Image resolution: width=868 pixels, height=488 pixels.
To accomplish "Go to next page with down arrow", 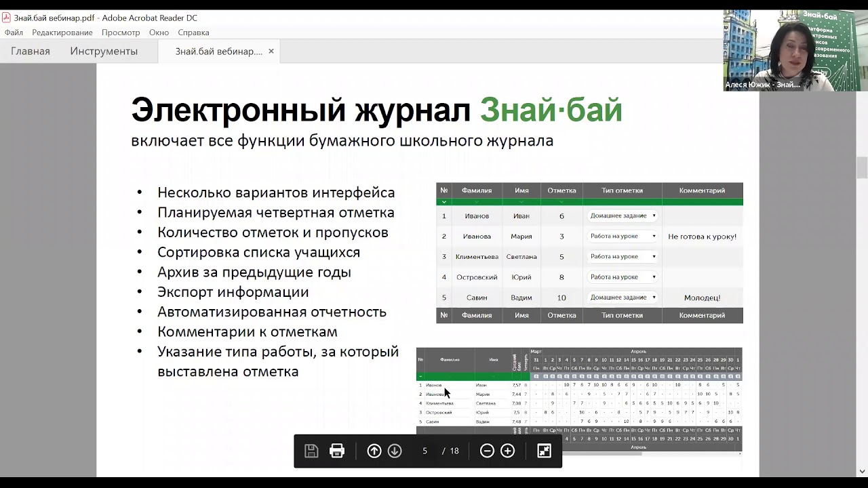I will point(395,451).
